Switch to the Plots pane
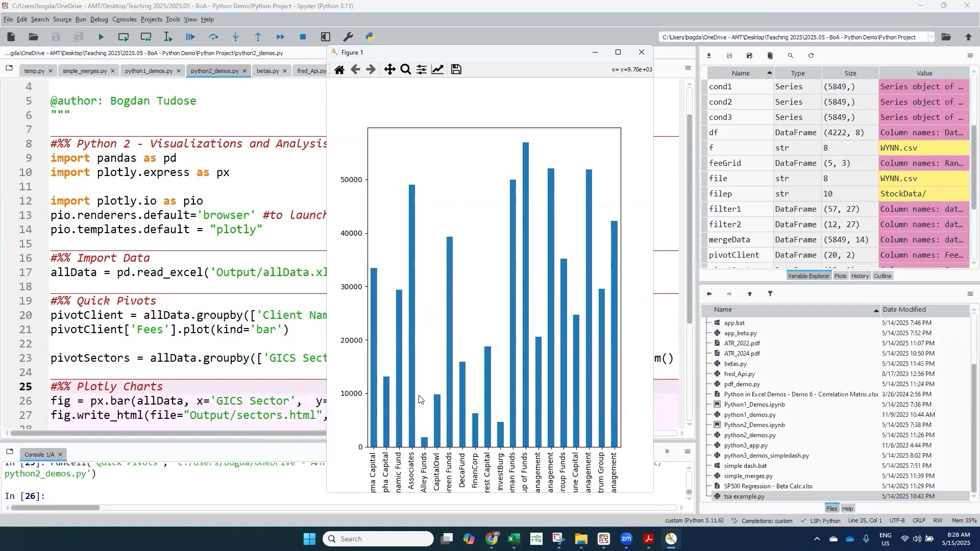Viewport: 980px width, 551px height. [840, 275]
